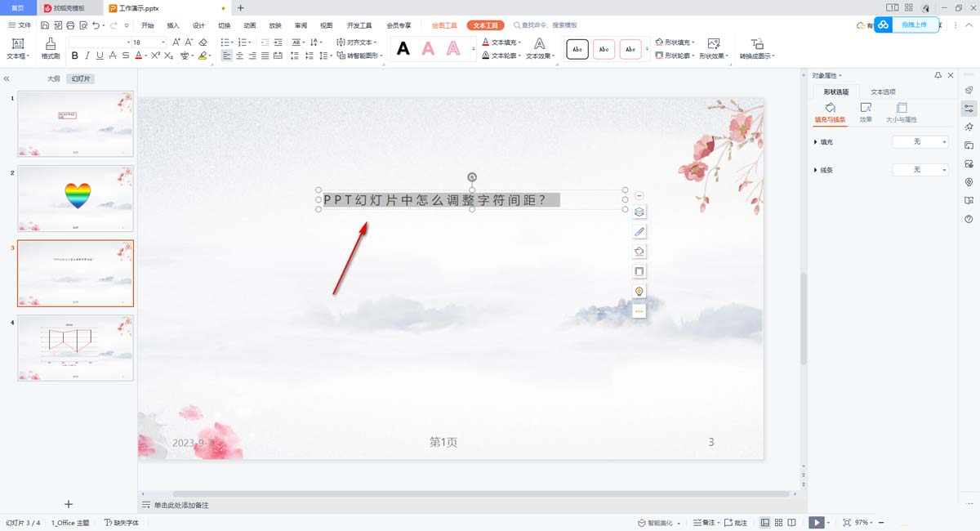Toggle bold formatting
Viewport: 980px width, 531px height.
[x=75, y=56]
